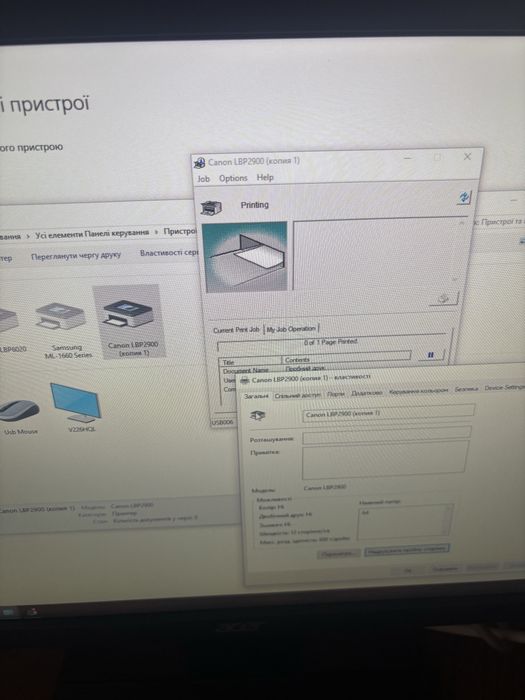525x700 pixels.
Task: Open the Загальні tab in properties dialog
Action: (256, 396)
